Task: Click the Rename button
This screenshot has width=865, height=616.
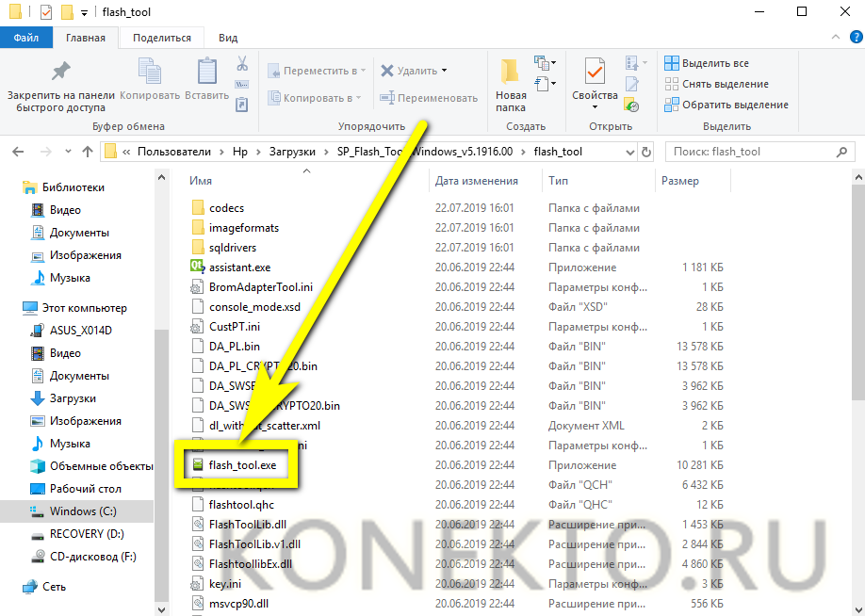Action: point(429,98)
